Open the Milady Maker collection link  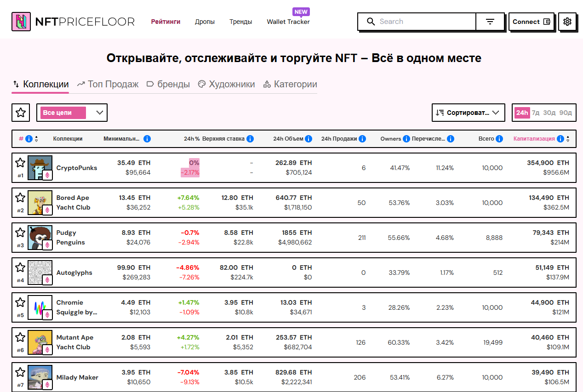pos(77,378)
